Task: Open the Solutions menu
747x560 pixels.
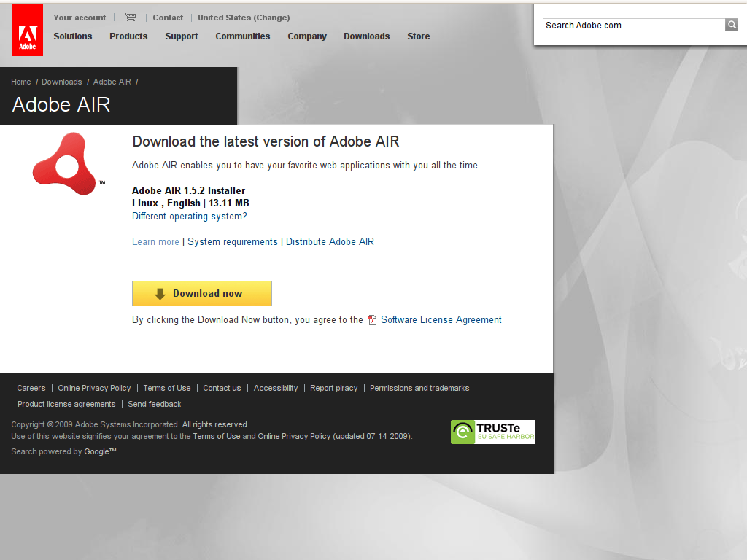Action: [x=73, y=36]
